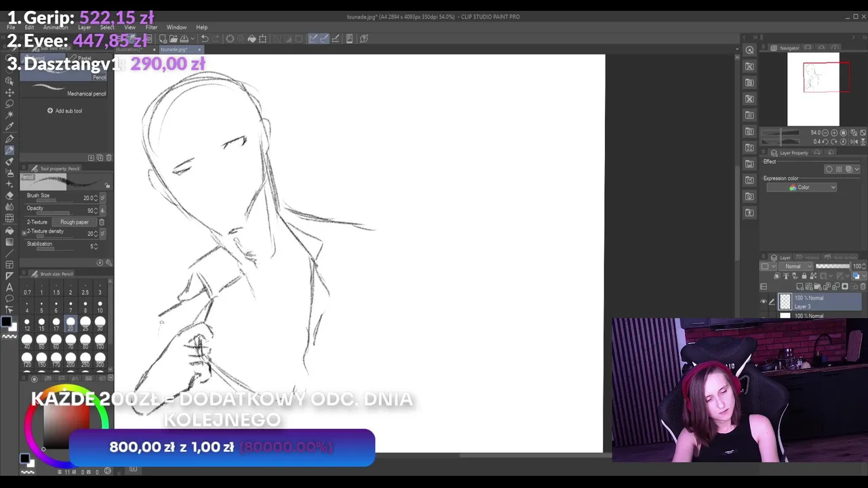Open the Normal blending mode dropdown
The width and height of the screenshot is (868, 488).
click(796, 266)
